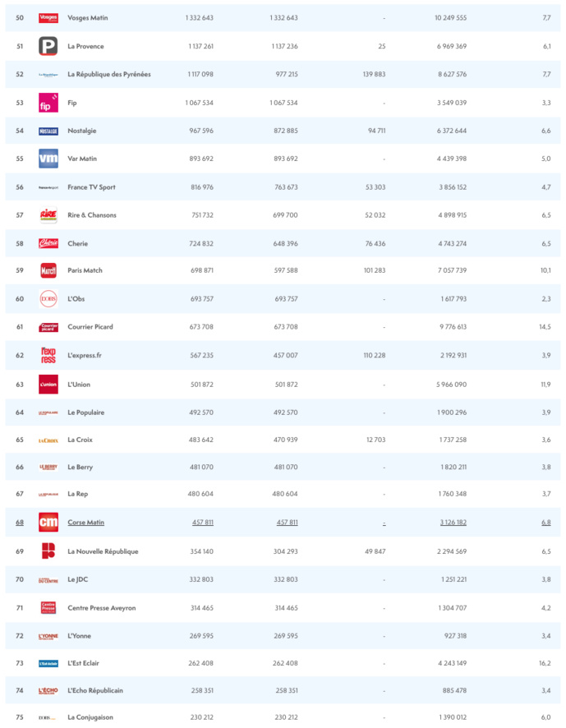566x728 pixels.
Task: Click the pink Fip logo
Action: coord(48,103)
